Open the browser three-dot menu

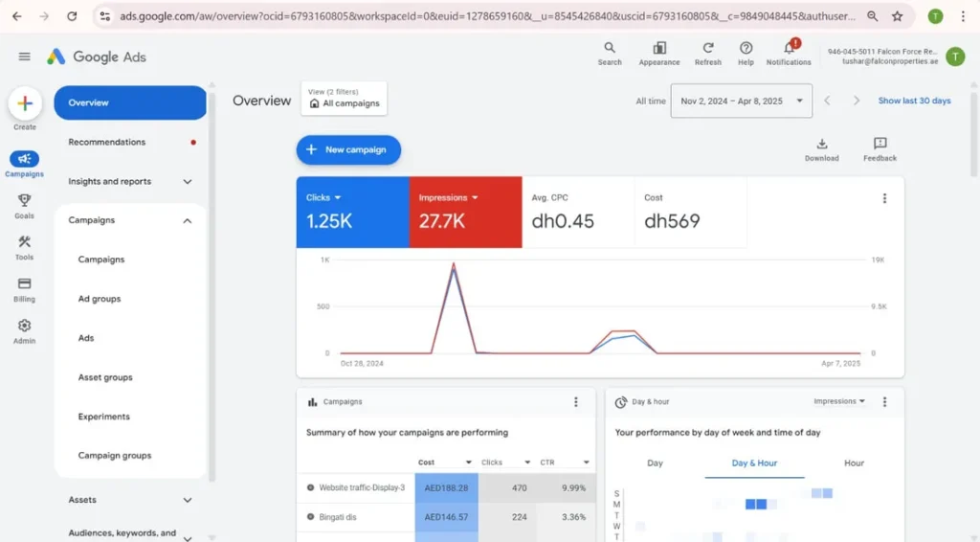pyautogui.click(x=963, y=16)
